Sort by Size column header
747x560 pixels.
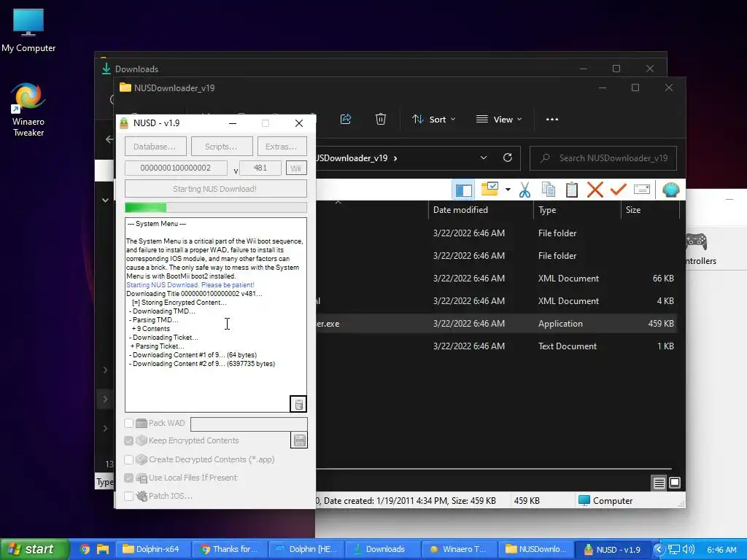click(x=650, y=210)
